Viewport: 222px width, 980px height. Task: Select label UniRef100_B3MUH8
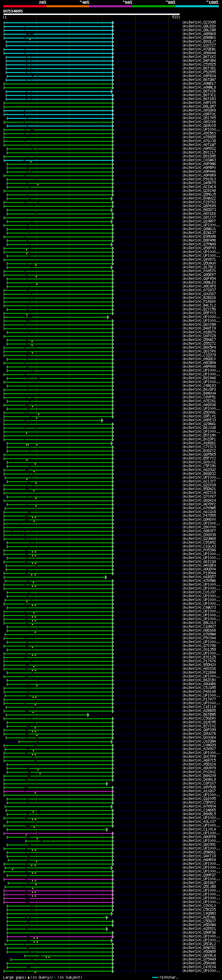coord(199,237)
